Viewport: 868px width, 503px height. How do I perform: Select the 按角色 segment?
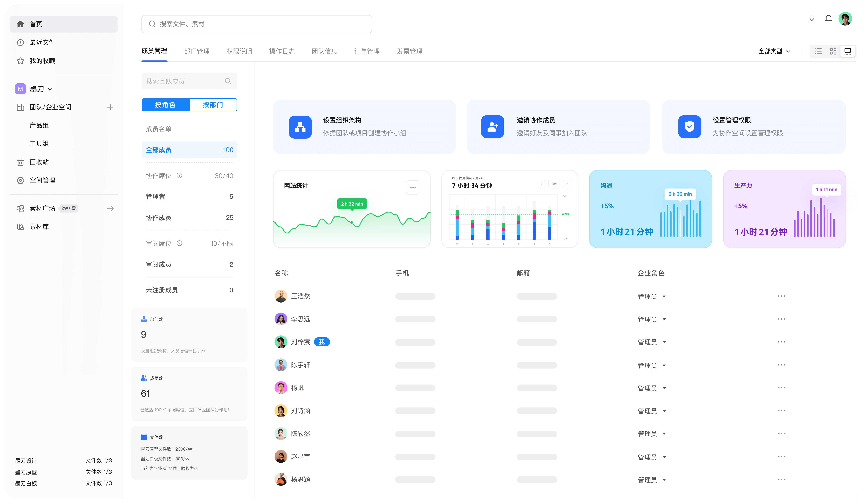click(165, 105)
